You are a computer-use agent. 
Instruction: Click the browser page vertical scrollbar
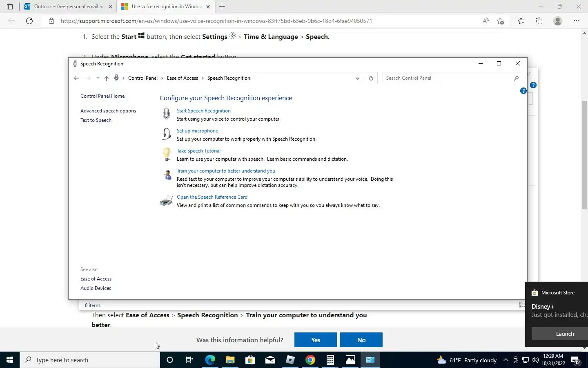[584, 155]
